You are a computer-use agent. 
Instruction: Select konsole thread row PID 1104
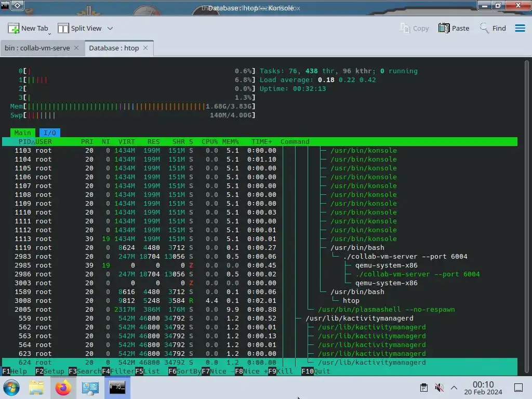click(x=260, y=159)
